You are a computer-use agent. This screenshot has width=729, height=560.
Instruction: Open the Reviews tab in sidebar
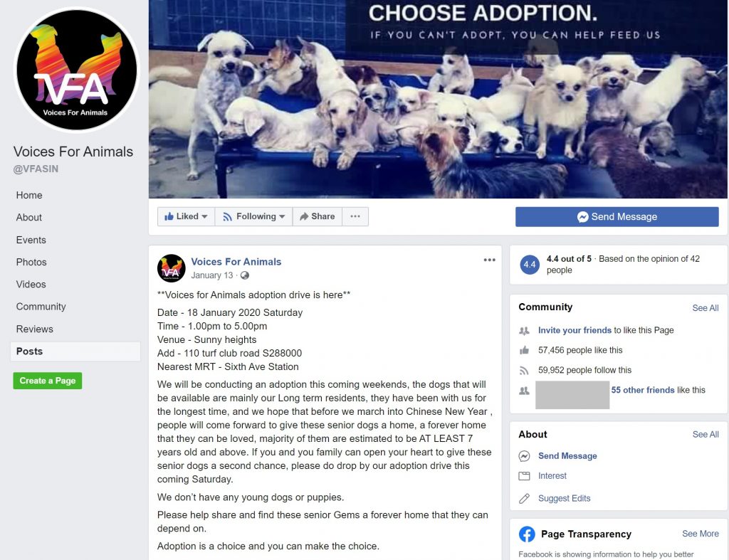click(34, 329)
